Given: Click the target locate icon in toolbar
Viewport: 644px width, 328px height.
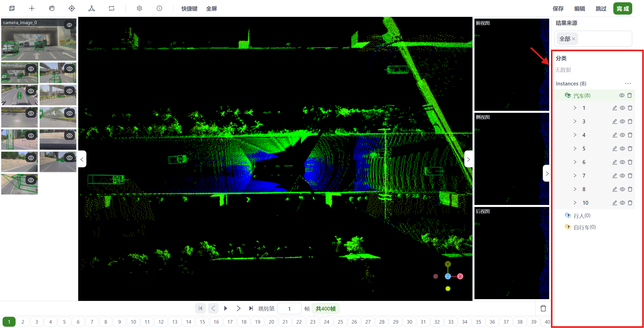Looking at the screenshot, I should 72,8.
